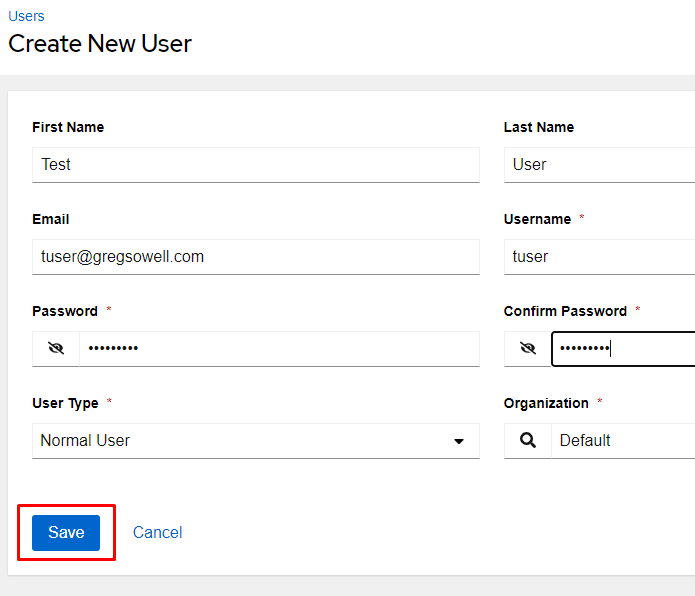Click the Create New User heading
This screenshot has height=596, width=695.
100,44
